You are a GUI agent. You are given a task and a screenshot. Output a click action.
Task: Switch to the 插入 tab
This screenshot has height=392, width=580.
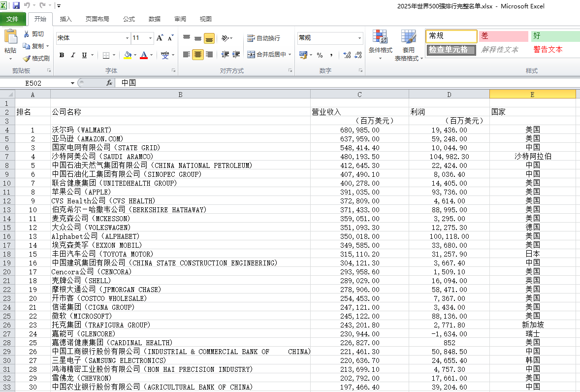click(65, 19)
